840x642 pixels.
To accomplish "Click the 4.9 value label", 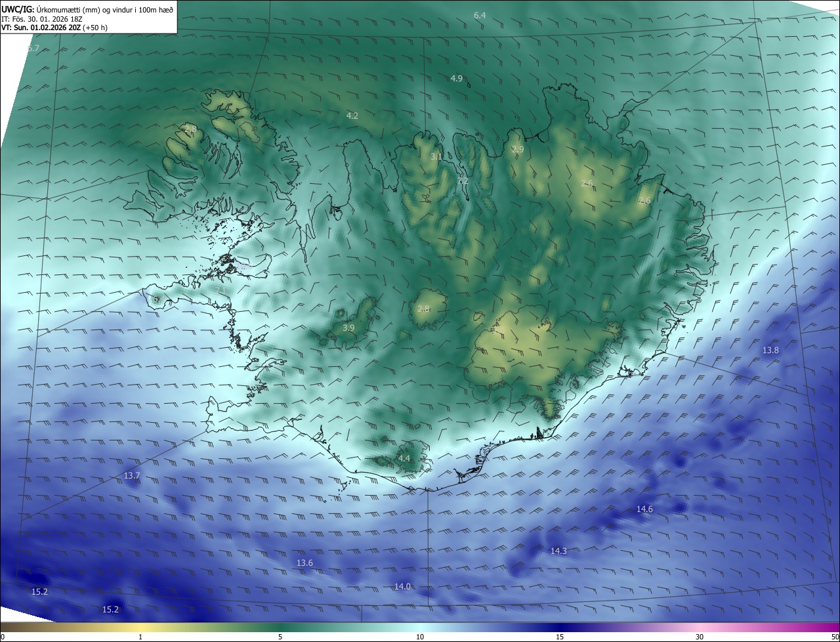I will pos(457,79).
